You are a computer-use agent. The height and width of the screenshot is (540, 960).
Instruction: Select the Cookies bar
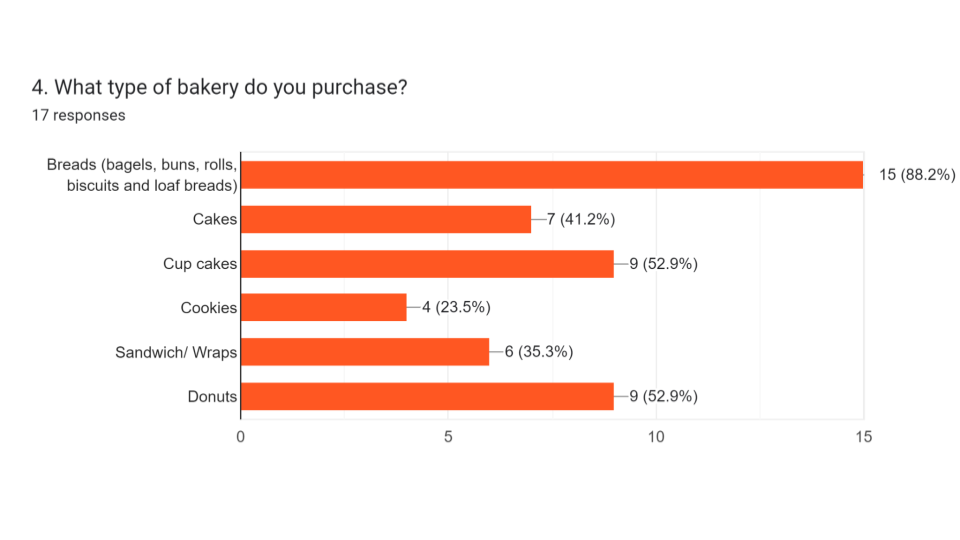pos(324,307)
